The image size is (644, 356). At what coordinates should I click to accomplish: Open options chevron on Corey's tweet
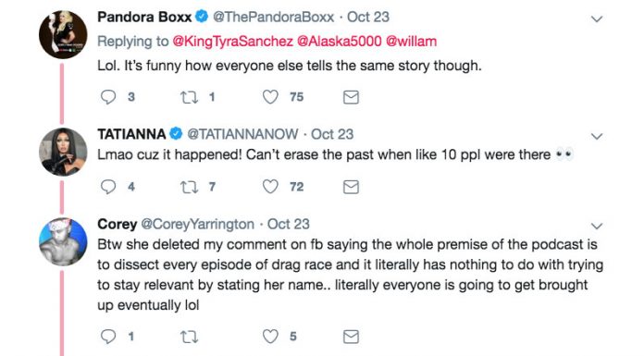tap(597, 227)
